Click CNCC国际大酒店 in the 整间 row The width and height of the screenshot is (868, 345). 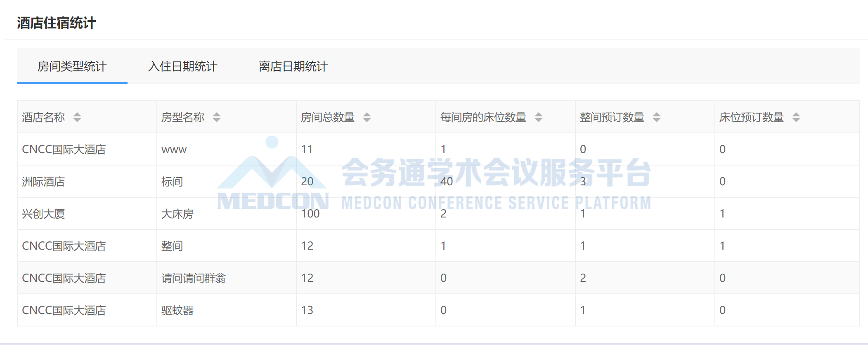[64, 246]
